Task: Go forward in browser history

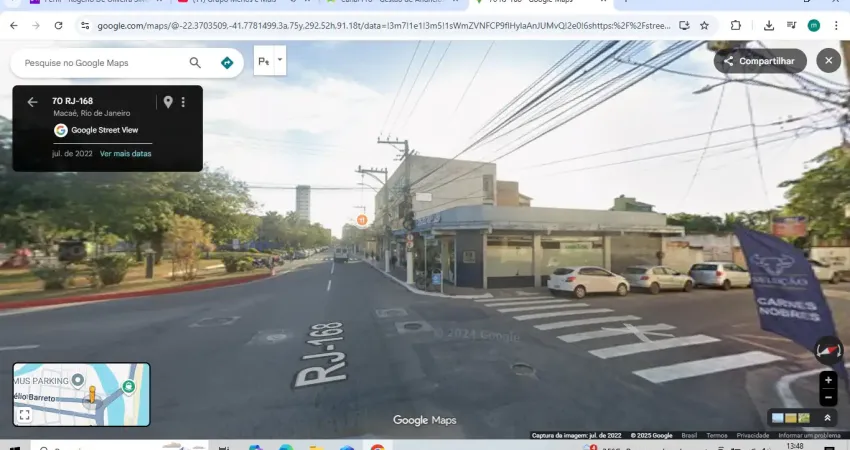Action: click(x=36, y=25)
